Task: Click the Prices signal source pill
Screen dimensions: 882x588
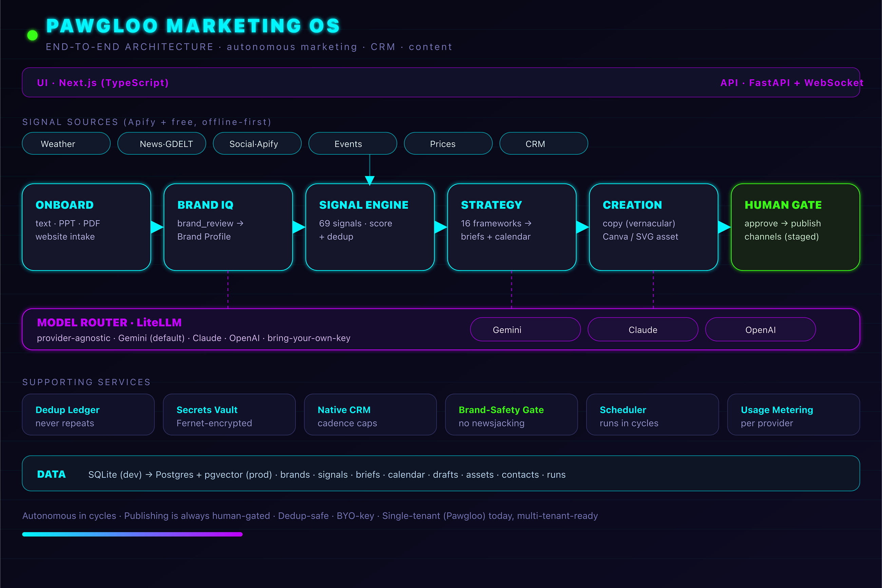Action: [x=448, y=144]
